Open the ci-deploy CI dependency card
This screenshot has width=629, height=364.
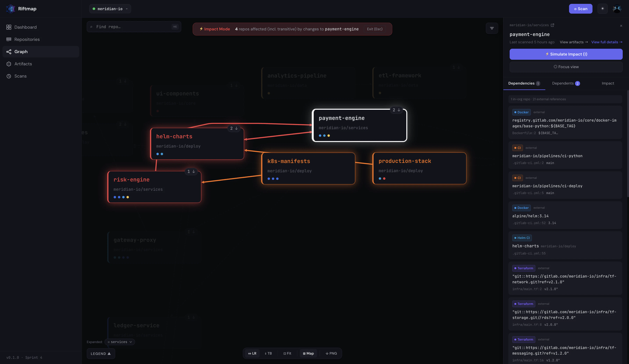tap(565, 185)
